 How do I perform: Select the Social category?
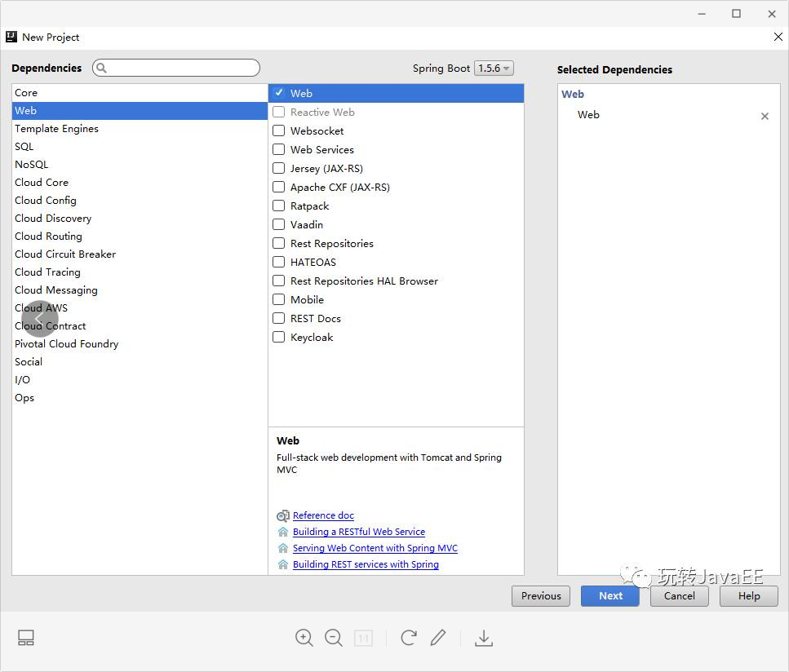pos(140,361)
